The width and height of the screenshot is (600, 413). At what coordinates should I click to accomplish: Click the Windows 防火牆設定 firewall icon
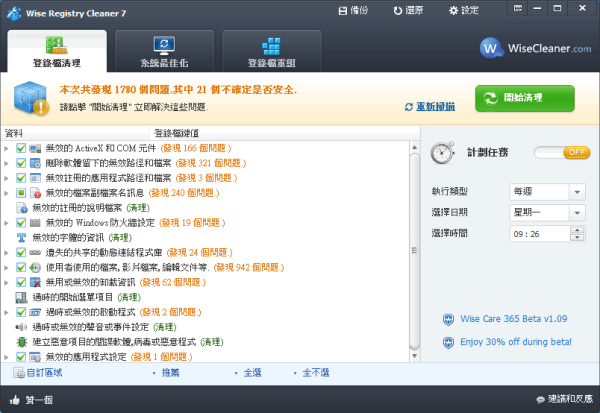pyautogui.click(x=35, y=223)
